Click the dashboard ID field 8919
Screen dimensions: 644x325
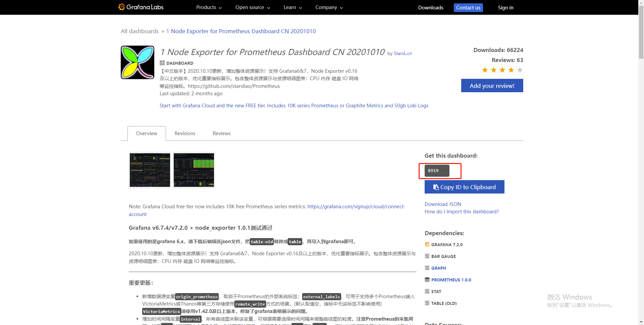click(437, 170)
